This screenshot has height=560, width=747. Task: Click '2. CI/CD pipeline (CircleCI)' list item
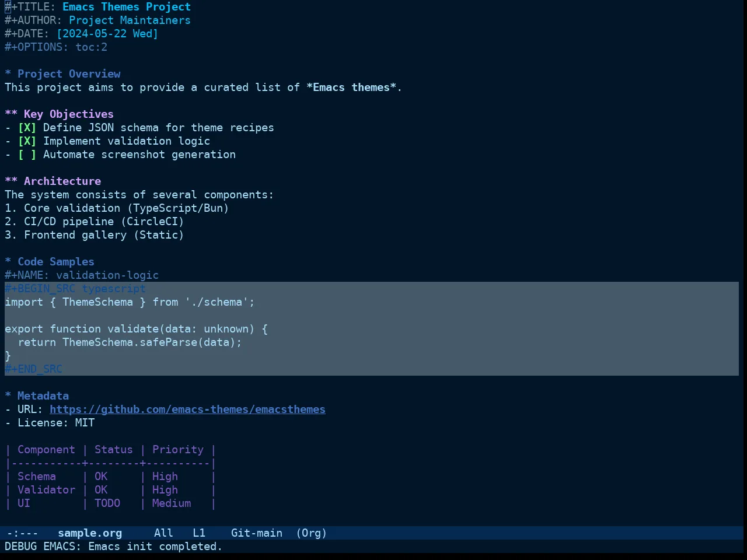coord(95,222)
